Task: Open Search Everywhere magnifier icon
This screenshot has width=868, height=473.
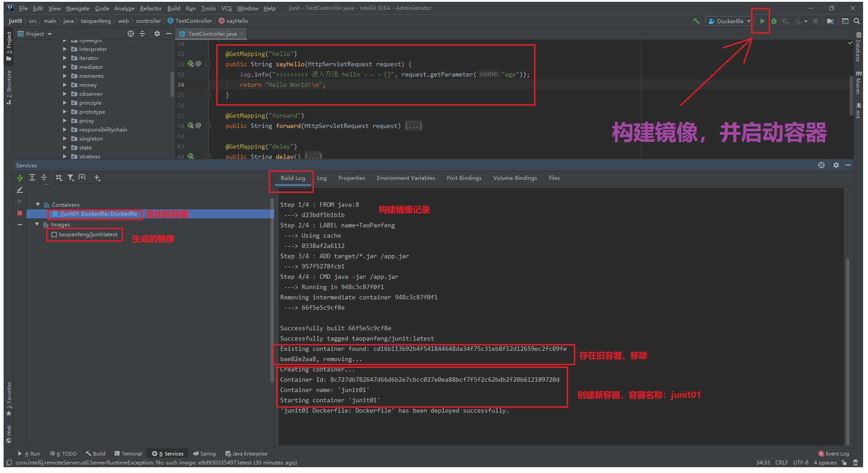Action: point(856,21)
